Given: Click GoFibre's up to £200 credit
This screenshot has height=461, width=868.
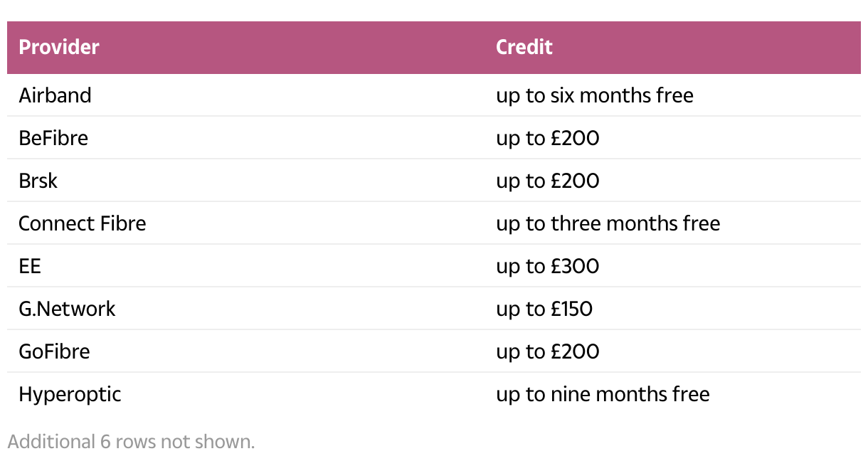Looking at the screenshot, I should (548, 351).
